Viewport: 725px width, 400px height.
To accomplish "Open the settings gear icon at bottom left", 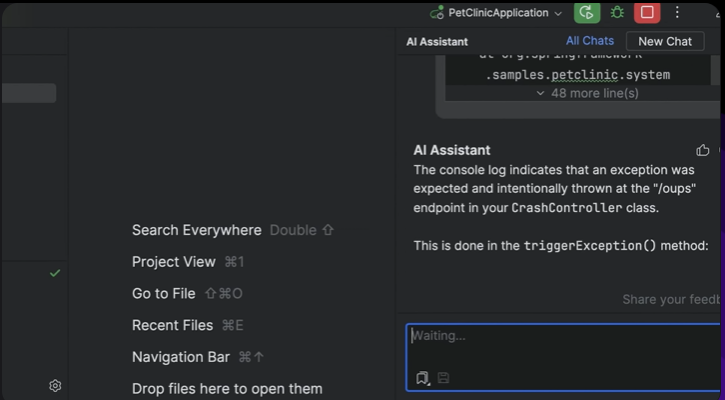I will [55, 385].
